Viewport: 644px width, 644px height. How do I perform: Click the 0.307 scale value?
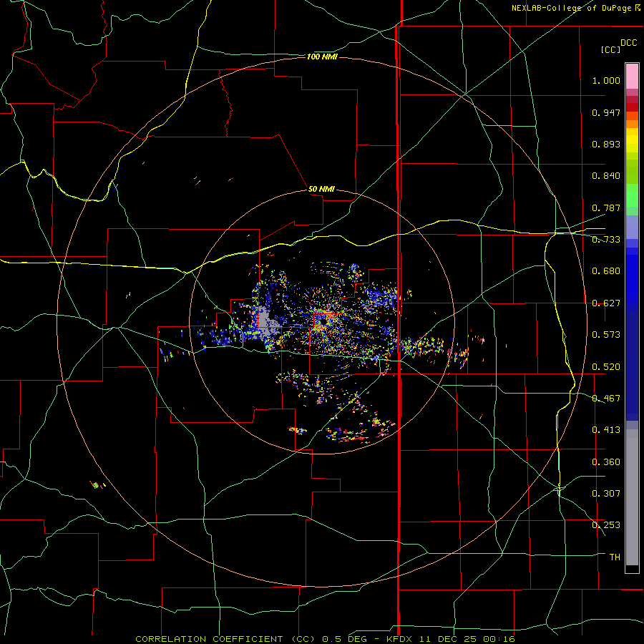pyautogui.click(x=606, y=494)
